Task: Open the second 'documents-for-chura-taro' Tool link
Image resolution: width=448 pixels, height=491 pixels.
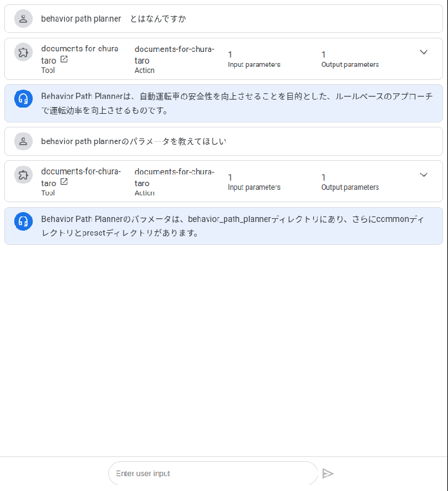Action: pos(81,177)
